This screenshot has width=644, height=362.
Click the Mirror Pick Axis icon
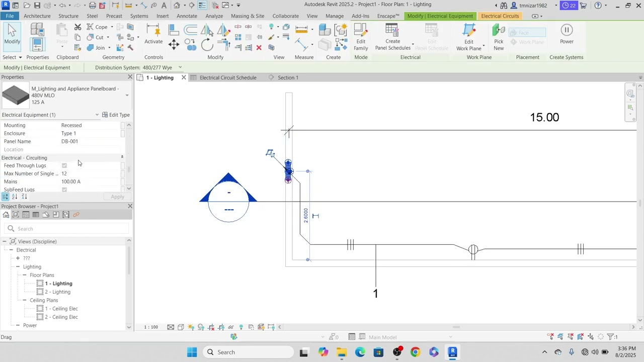[x=207, y=30]
